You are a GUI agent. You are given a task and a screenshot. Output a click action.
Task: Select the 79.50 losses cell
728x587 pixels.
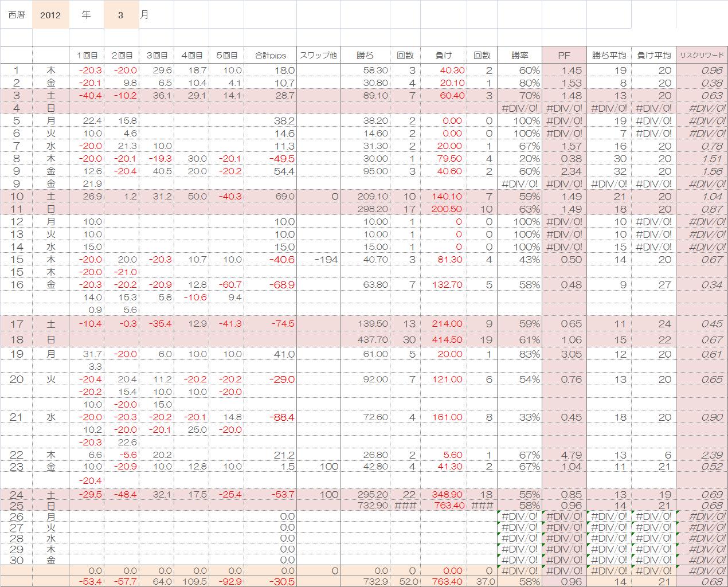coord(443,158)
